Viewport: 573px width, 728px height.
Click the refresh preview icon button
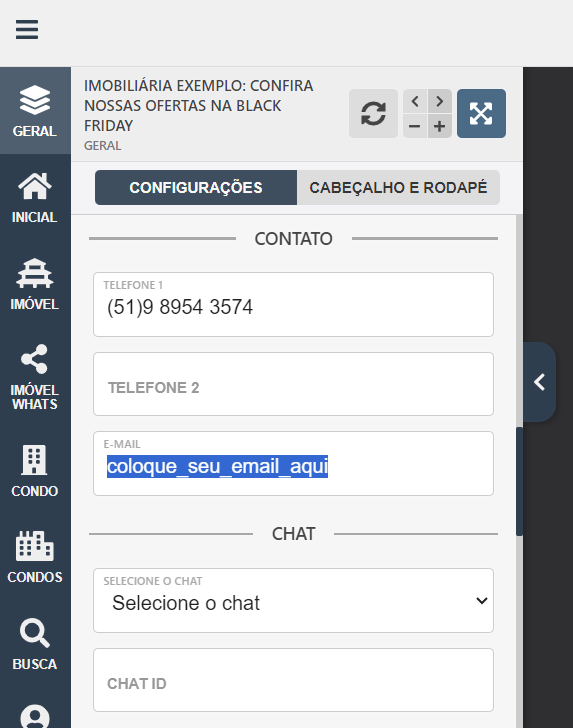tap(373, 113)
